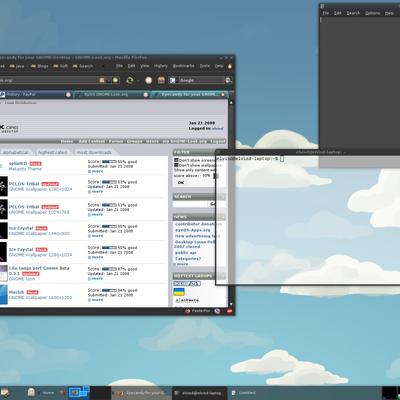Open the Search menu in text editor window
Viewport: 400px width, 400px height.
pyautogui.click(x=353, y=13)
